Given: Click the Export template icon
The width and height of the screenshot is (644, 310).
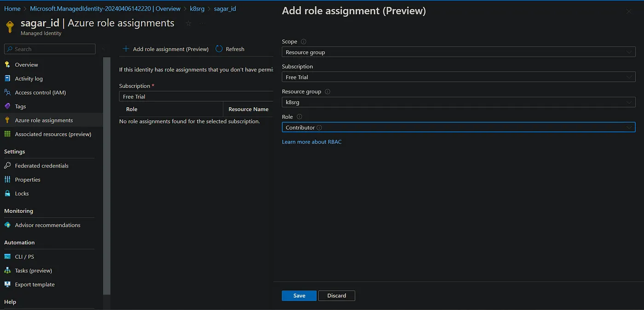Looking at the screenshot, I should click(x=7, y=284).
